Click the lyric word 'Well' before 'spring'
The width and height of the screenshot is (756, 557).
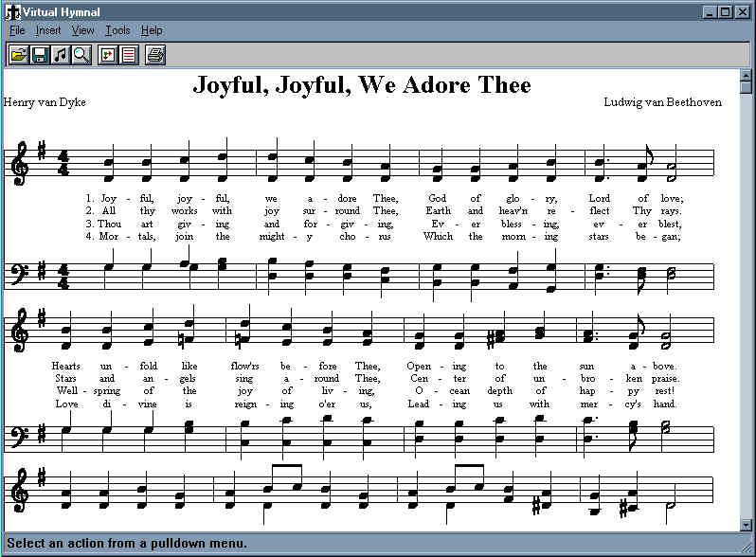click(67, 390)
